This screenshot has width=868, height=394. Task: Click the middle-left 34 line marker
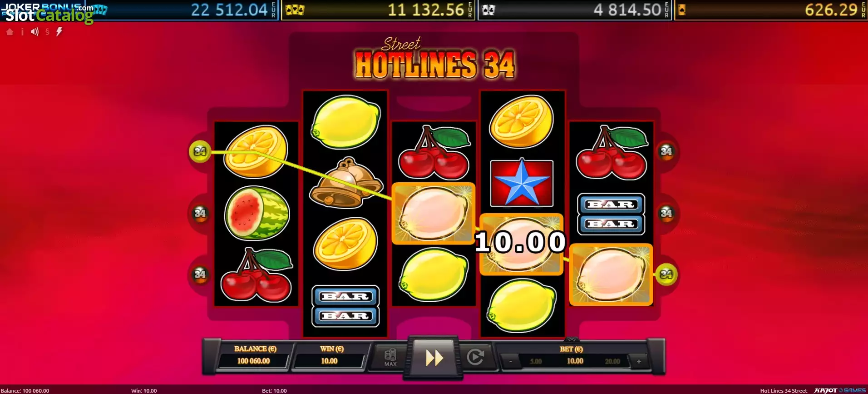[x=200, y=213]
